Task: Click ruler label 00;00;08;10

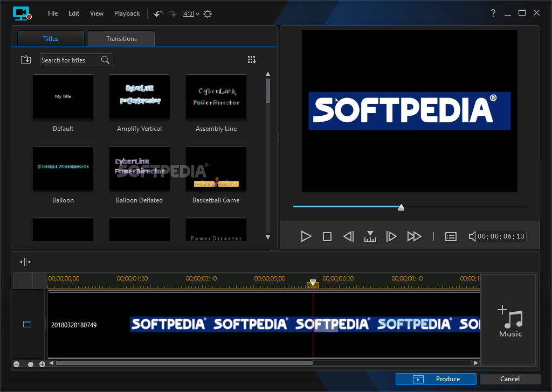Action: [407, 278]
